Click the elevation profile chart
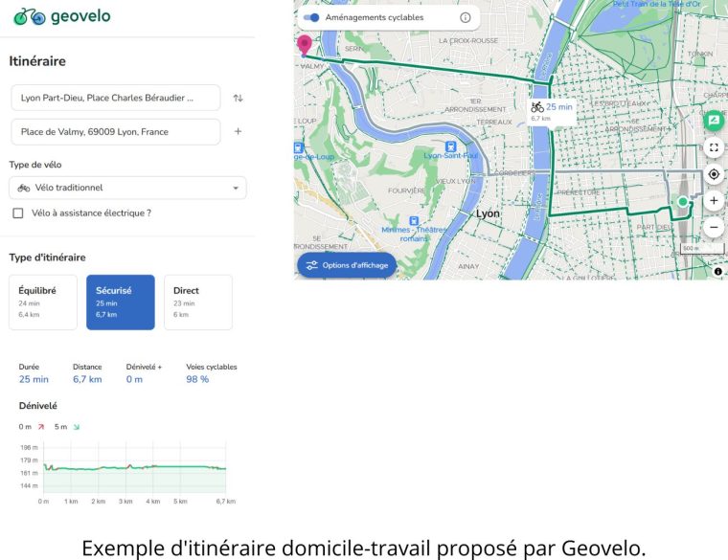The height and width of the screenshot is (560, 728). coord(134,468)
